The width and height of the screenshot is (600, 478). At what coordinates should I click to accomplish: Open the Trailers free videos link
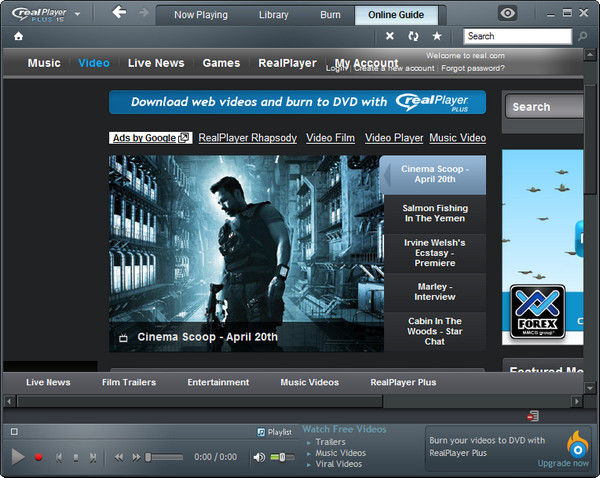tap(331, 442)
